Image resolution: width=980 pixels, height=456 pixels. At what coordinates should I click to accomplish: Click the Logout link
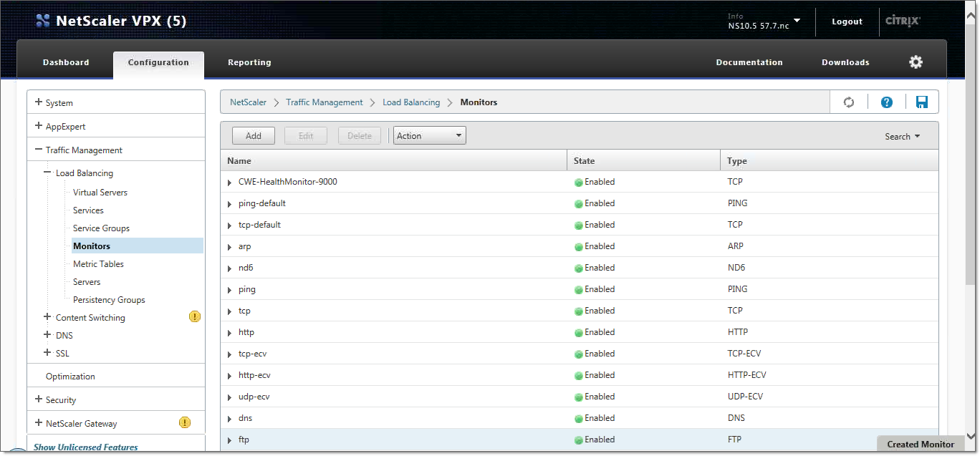(x=847, y=21)
